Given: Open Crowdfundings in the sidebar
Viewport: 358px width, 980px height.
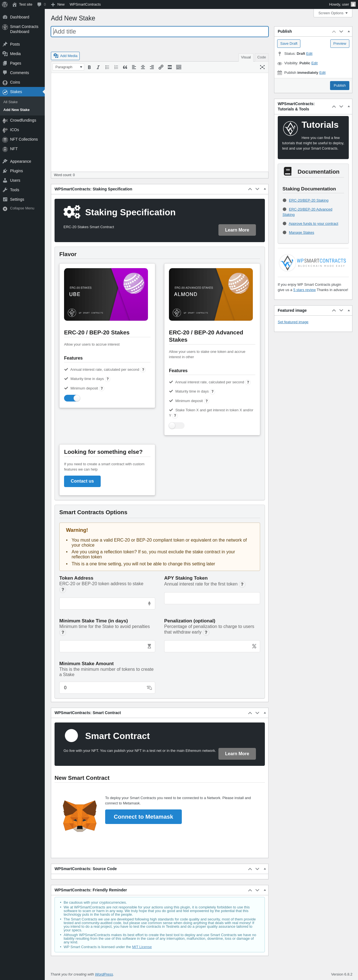Looking at the screenshot, I should coord(22,120).
